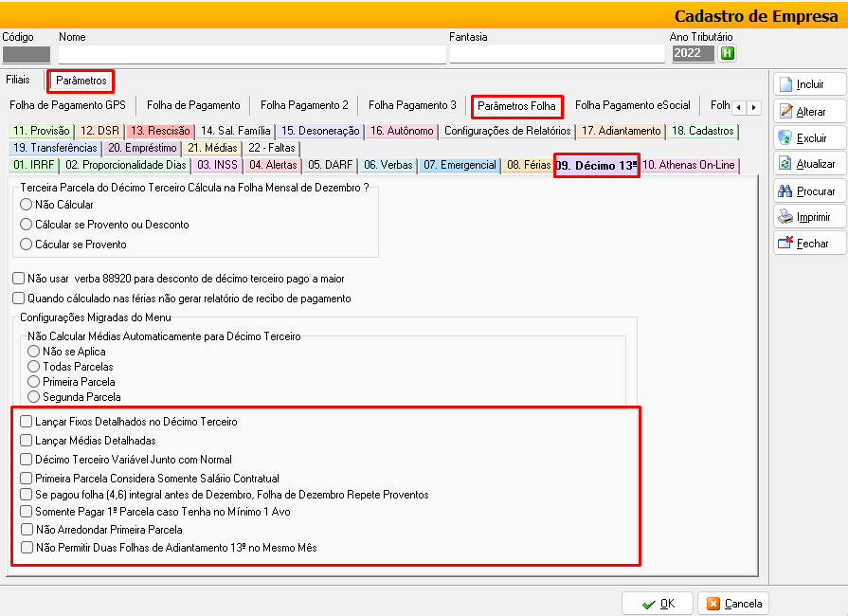Click the green H icon beside Ano Tributário
Screen dimensions: 848x616
click(727, 53)
